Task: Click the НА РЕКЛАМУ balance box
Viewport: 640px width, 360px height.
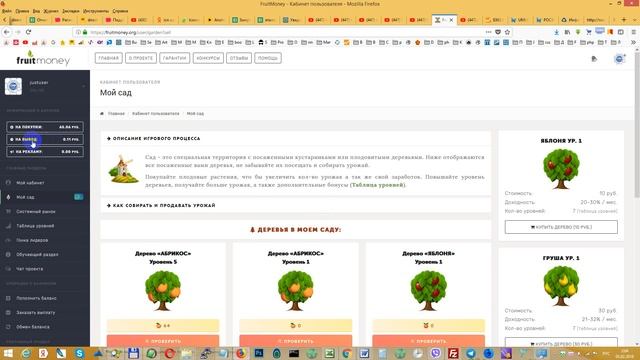Action: pyautogui.click(x=45, y=151)
